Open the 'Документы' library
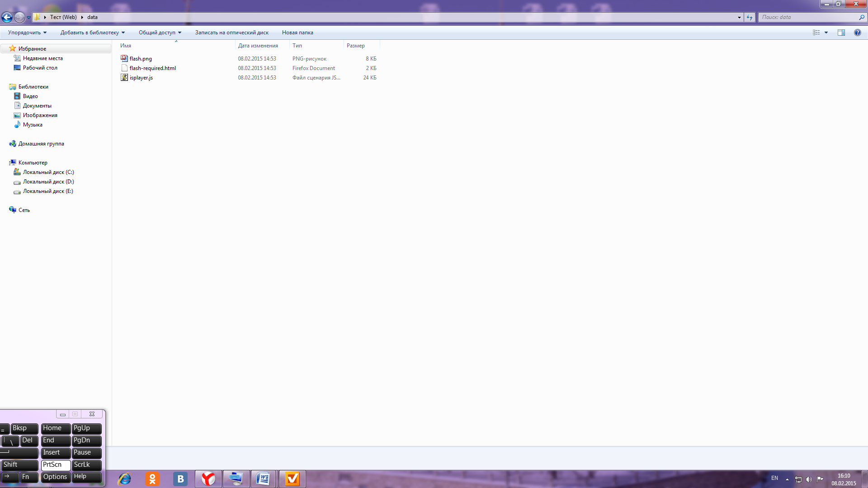Screen dimensions: 868x488 pos(37,106)
